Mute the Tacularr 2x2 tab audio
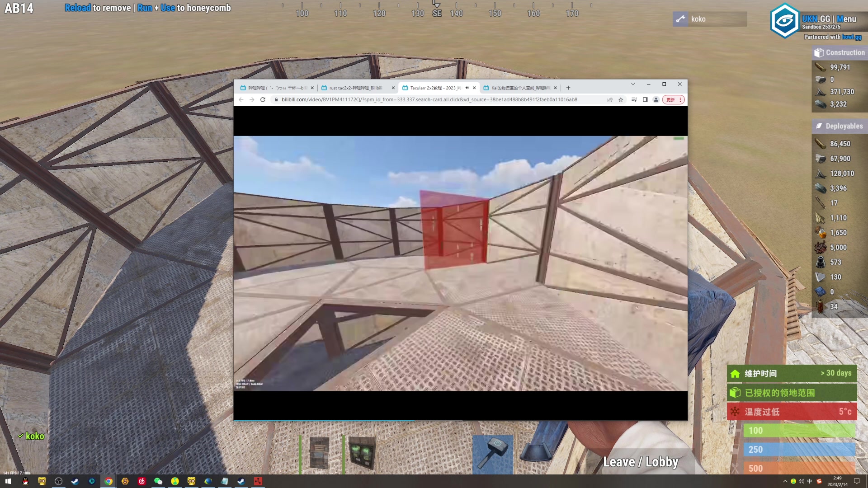Screen dimensions: 868x488 [467, 88]
